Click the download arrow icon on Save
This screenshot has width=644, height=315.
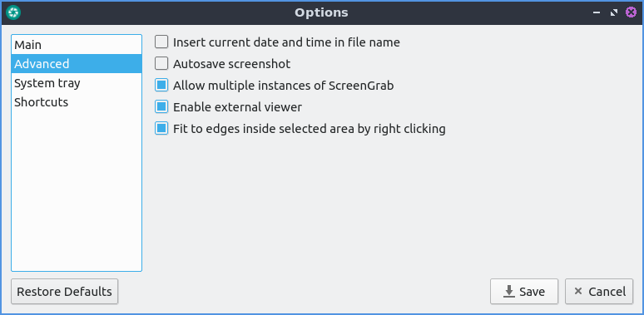(x=509, y=292)
